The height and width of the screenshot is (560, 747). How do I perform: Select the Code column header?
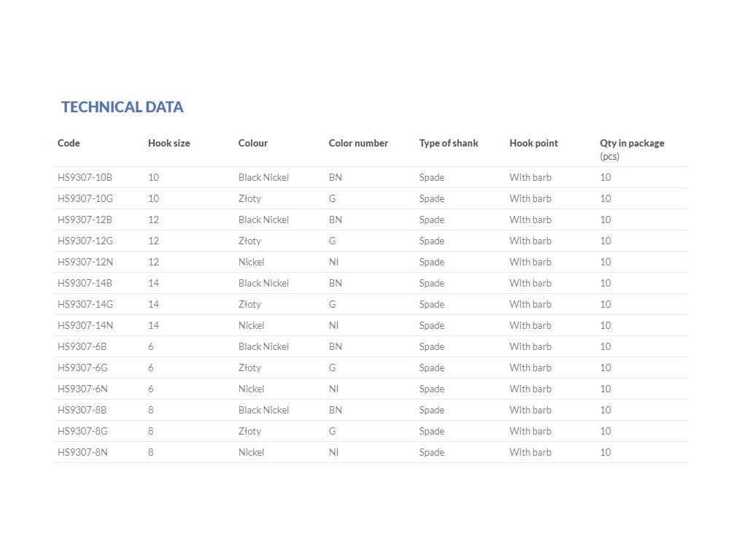click(x=69, y=143)
